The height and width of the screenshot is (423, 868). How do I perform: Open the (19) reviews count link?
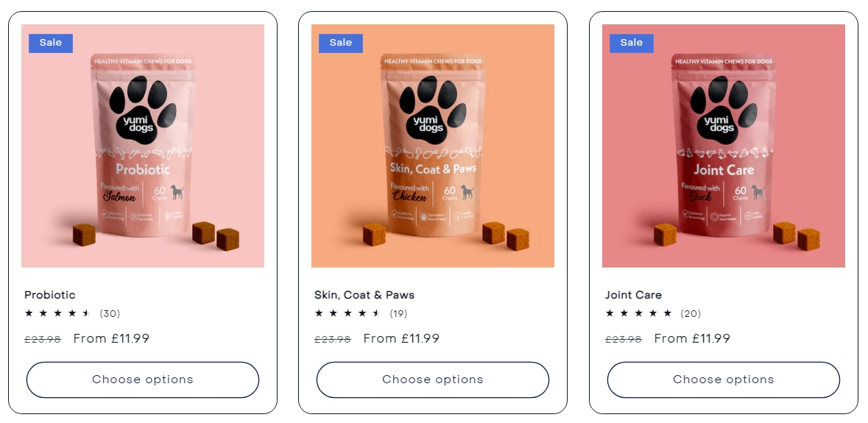398,314
